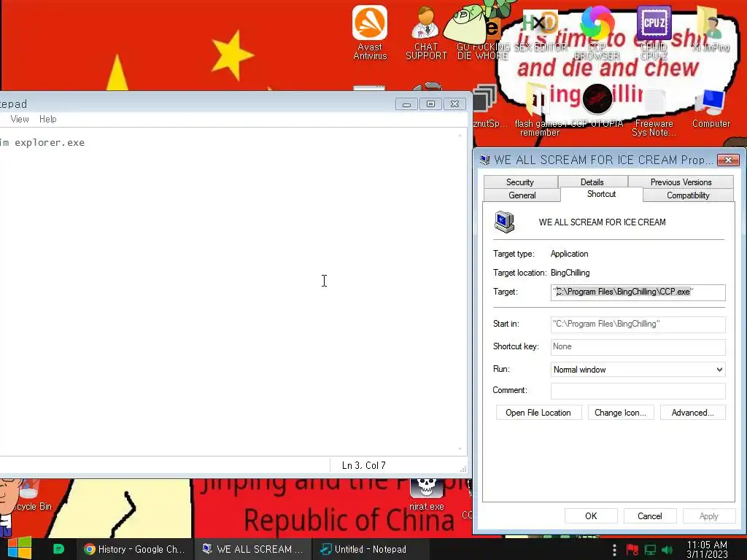The height and width of the screenshot is (560, 747).
Task: Click the Shortcut key field
Action: click(638, 346)
